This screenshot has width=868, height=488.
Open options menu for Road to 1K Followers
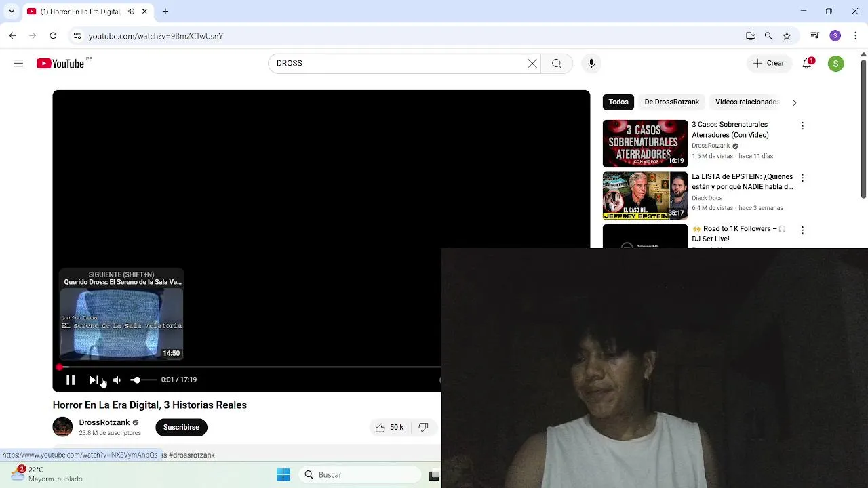(802, 230)
